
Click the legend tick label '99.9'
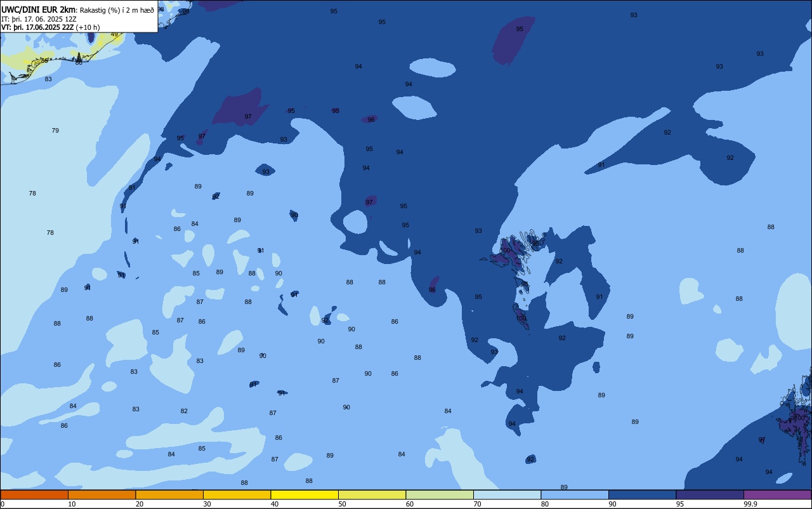point(750,504)
